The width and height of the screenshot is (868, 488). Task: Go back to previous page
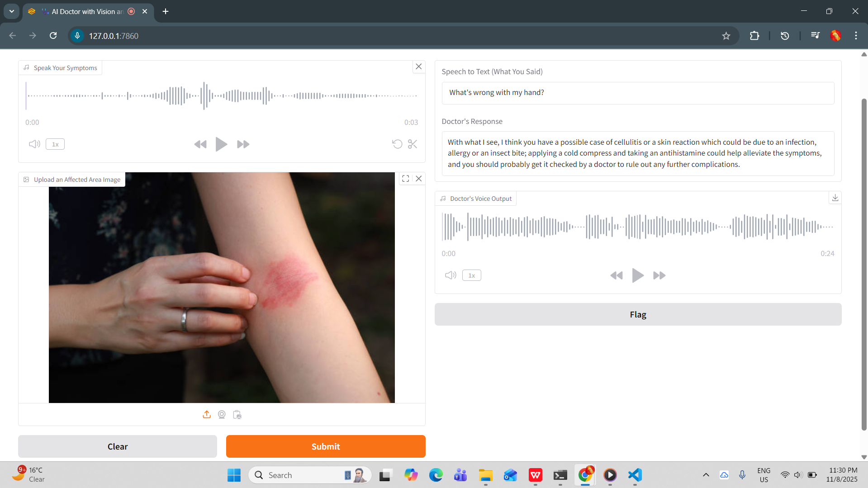pos(13,36)
